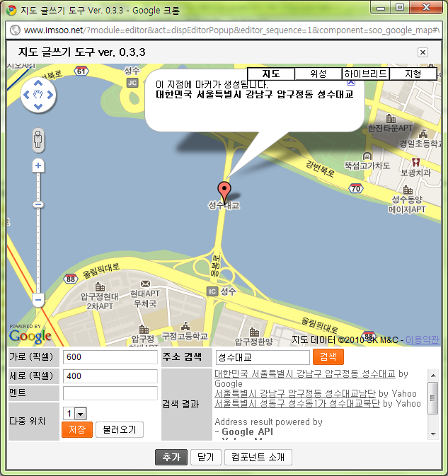Click the 현대APT 우체국 envelope icon
Image resolution: width=448 pixels, height=476 pixels.
click(x=145, y=284)
